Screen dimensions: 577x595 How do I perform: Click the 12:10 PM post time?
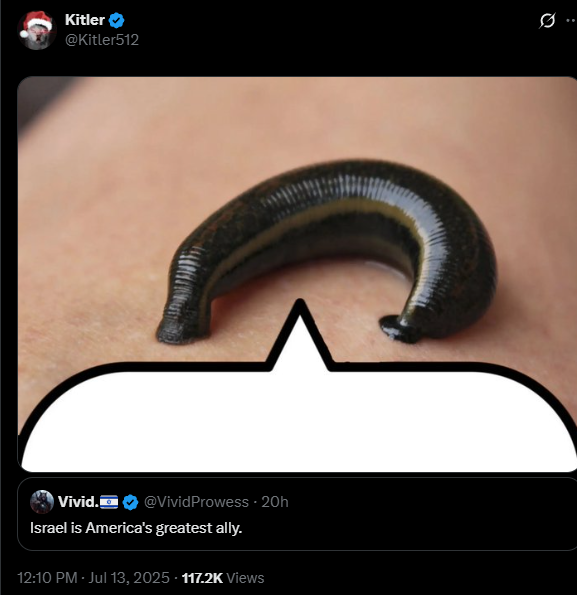pyautogui.click(x=47, y=578)
